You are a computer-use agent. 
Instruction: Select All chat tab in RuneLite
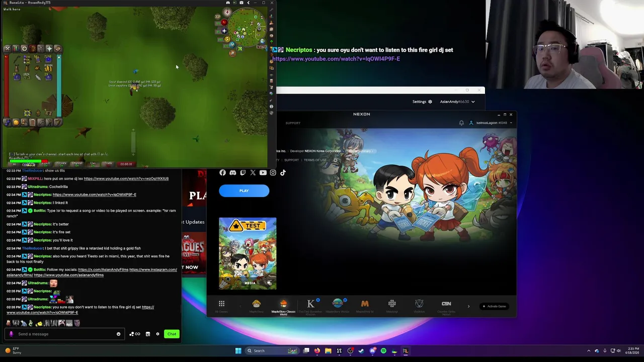[x=14, y=164]
